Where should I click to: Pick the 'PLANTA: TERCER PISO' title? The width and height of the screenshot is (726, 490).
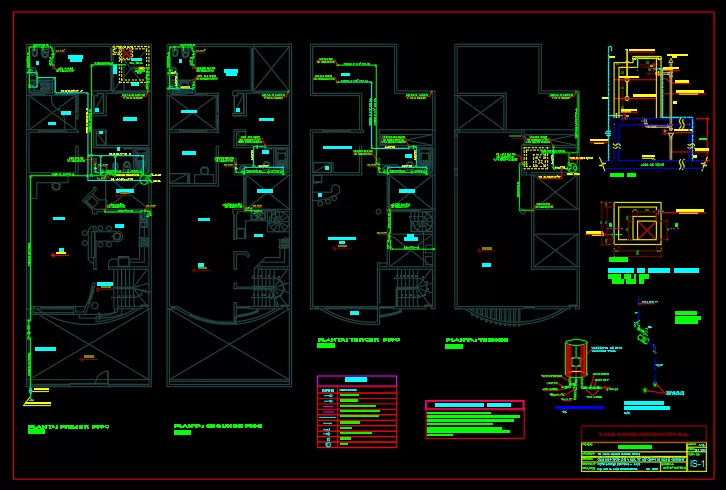358,340
